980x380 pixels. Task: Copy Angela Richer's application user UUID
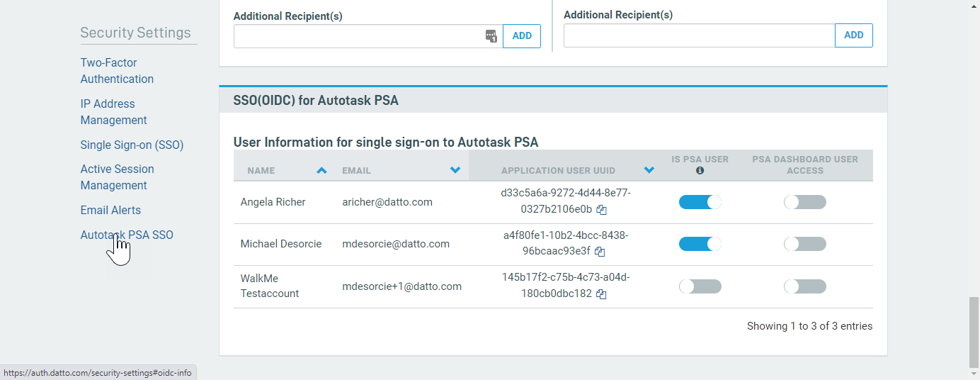coord(601,210)
